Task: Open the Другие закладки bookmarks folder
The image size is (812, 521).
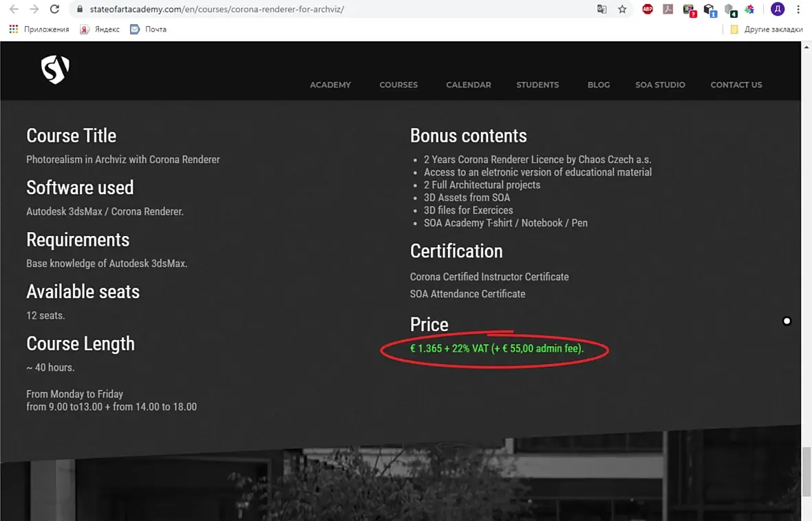Action: pyautogui.click(x=767, y=29)
